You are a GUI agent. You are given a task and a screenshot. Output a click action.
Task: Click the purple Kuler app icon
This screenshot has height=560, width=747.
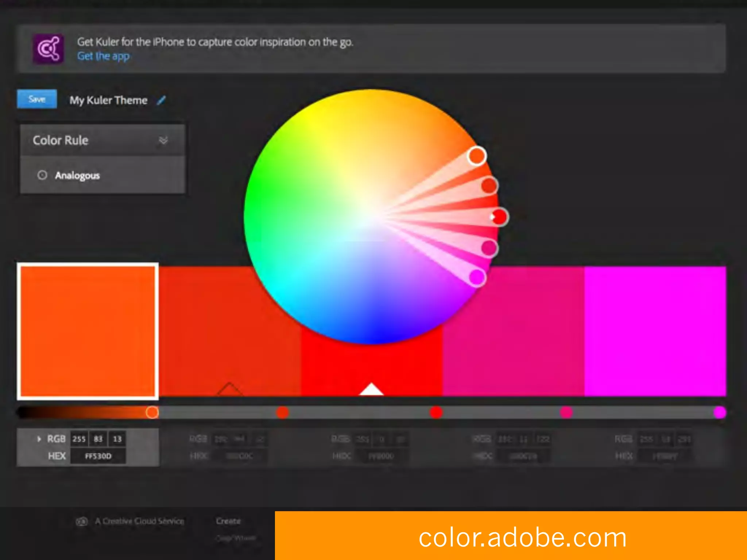pyautogui.click(x=49, y=49)
